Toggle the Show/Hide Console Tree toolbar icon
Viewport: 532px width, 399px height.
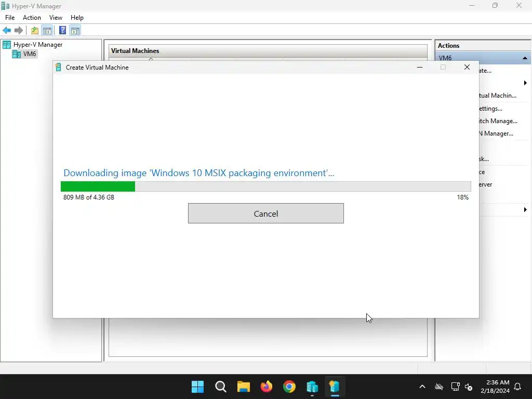point(47,31)
